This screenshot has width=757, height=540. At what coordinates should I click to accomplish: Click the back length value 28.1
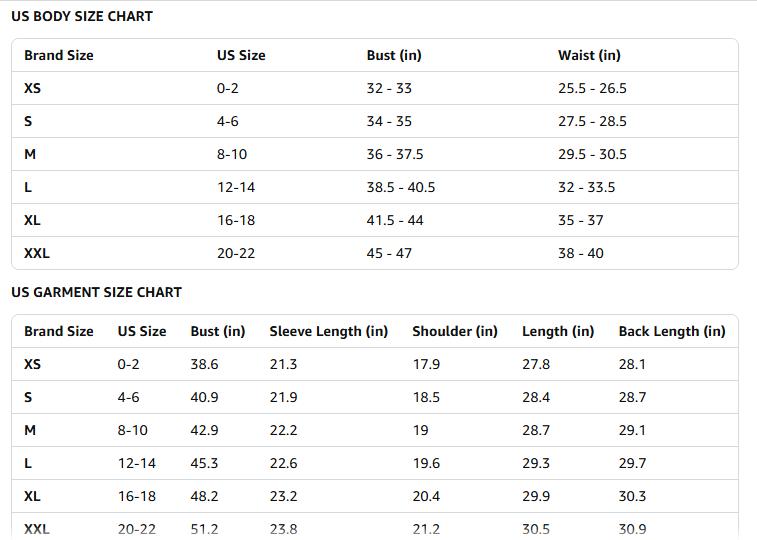tap(632, 364)
